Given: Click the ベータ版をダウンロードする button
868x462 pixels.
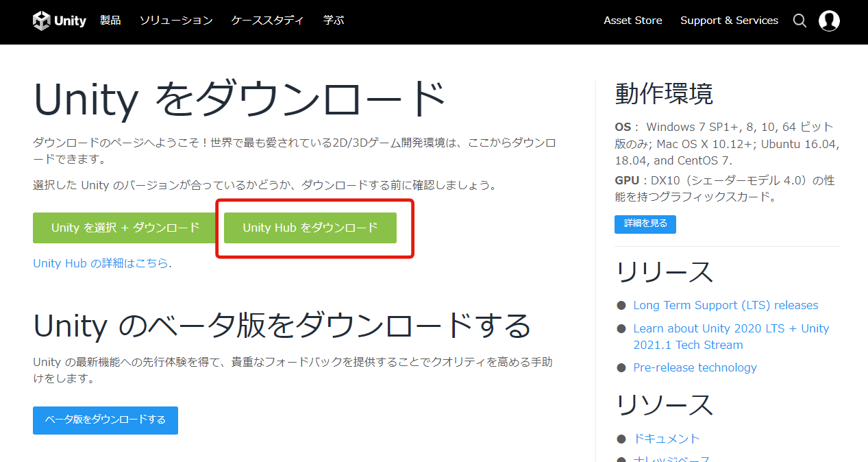Looking at the screenshot, I should (105, 421).
